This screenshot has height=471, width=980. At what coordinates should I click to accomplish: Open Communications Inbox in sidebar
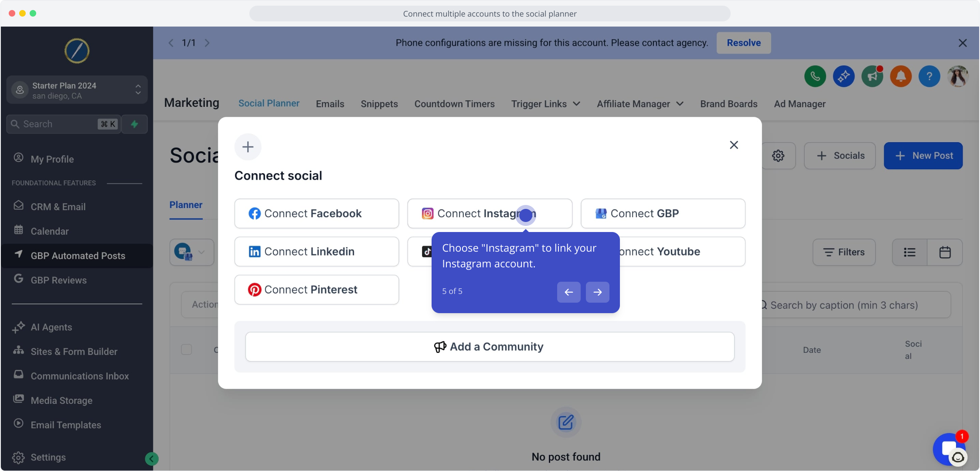pyautogui.click(x=77, y=376)
